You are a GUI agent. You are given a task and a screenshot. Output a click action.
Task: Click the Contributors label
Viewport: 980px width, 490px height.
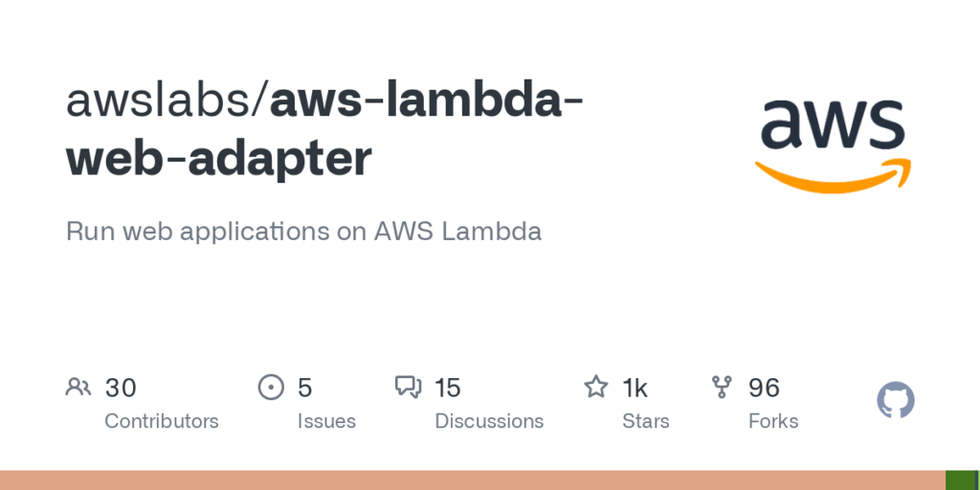pyautogui.click(x=161, y=421)
